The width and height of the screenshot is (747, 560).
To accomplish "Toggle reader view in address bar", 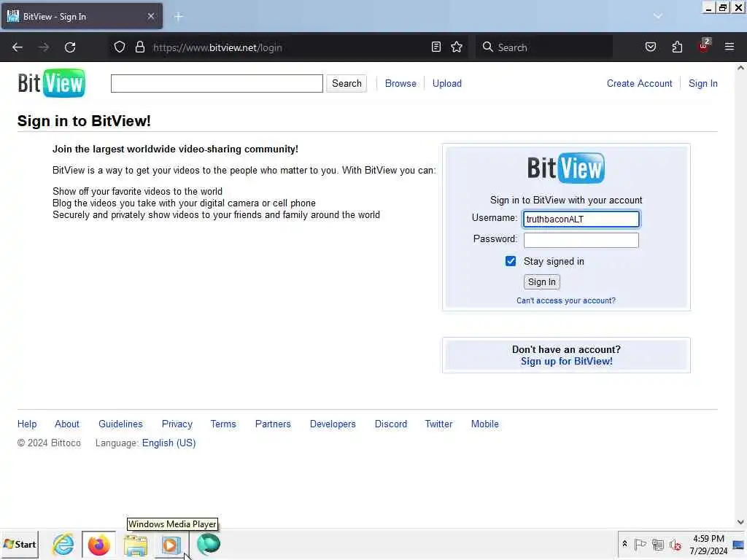I will tap(436, 47).
